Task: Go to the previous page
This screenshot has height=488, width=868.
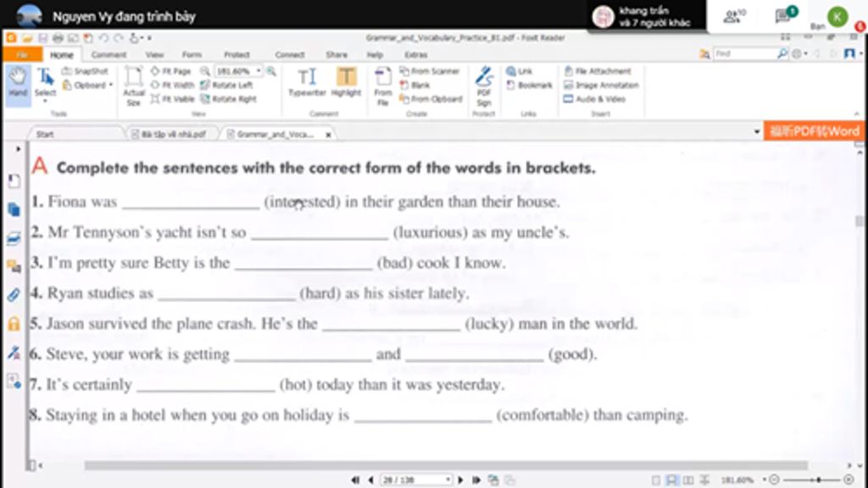Action: click(371, 480)
